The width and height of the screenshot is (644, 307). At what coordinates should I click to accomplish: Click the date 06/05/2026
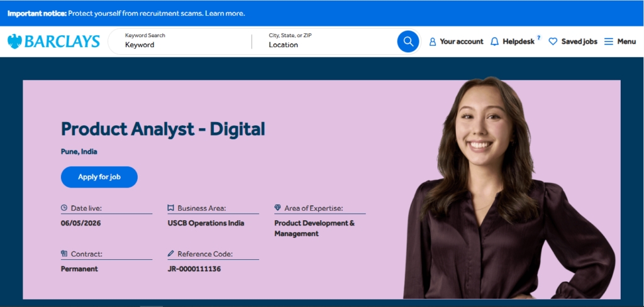(81, 223)
